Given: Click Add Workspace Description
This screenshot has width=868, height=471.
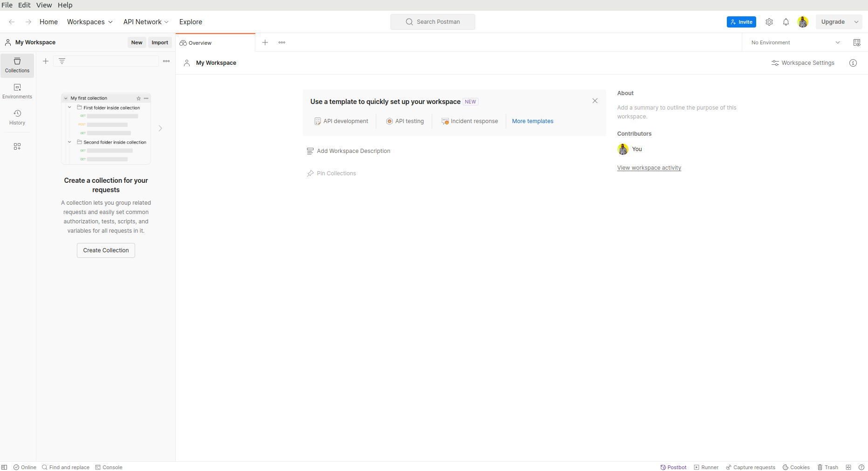Looking at the screenshot, I should [349, 151].
